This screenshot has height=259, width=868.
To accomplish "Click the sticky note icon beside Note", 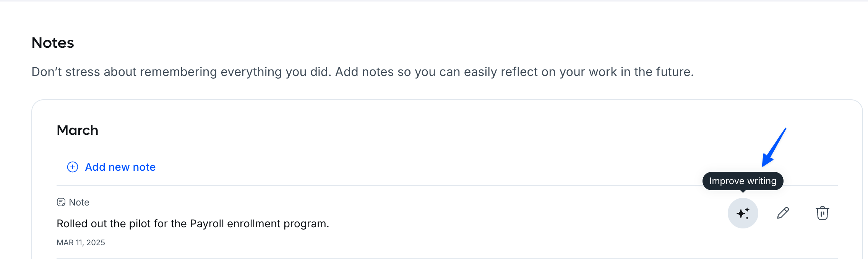I will [61, 202].
